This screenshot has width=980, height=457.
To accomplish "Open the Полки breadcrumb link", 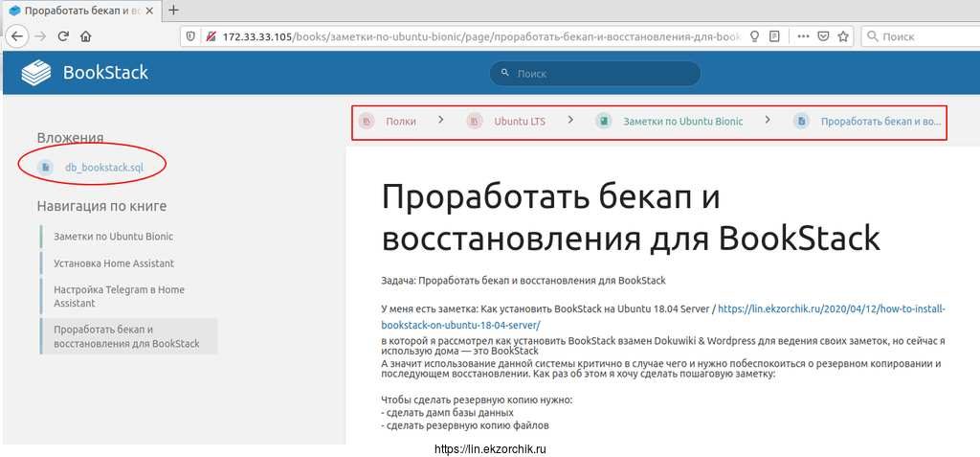I will pyautogui.click(x=400, y=122).
